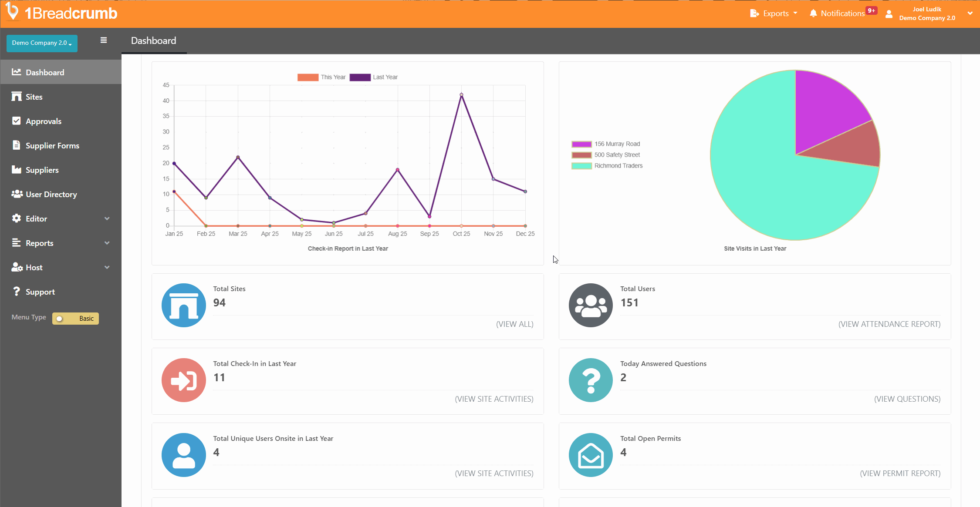Click the Total Check-In arrow icon
The width and height of the screenshot is (980, 507).
tap(183, 380)
